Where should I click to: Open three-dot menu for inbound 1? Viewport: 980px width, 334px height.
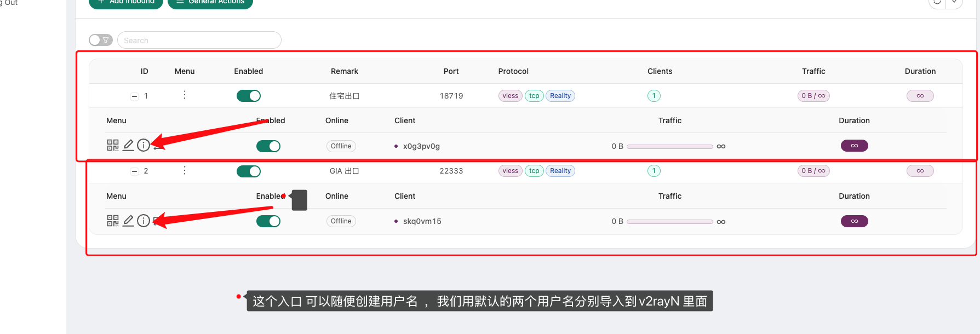point(185,95)
